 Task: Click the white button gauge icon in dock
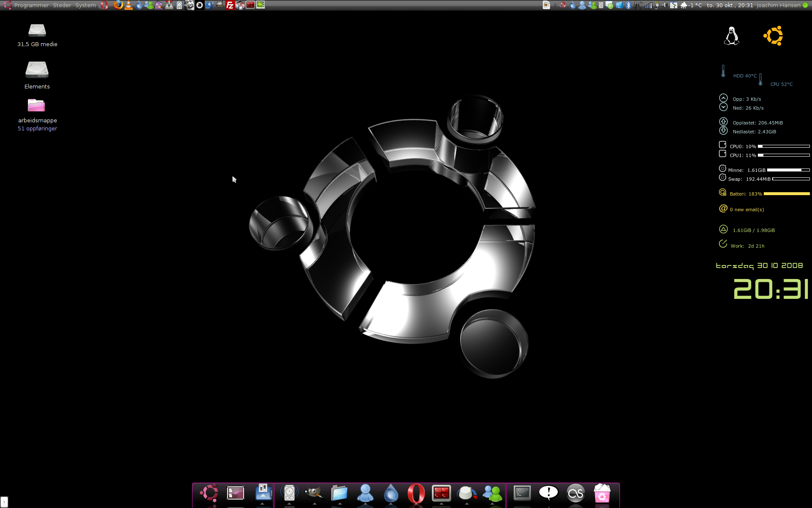[x=466, y=493]
